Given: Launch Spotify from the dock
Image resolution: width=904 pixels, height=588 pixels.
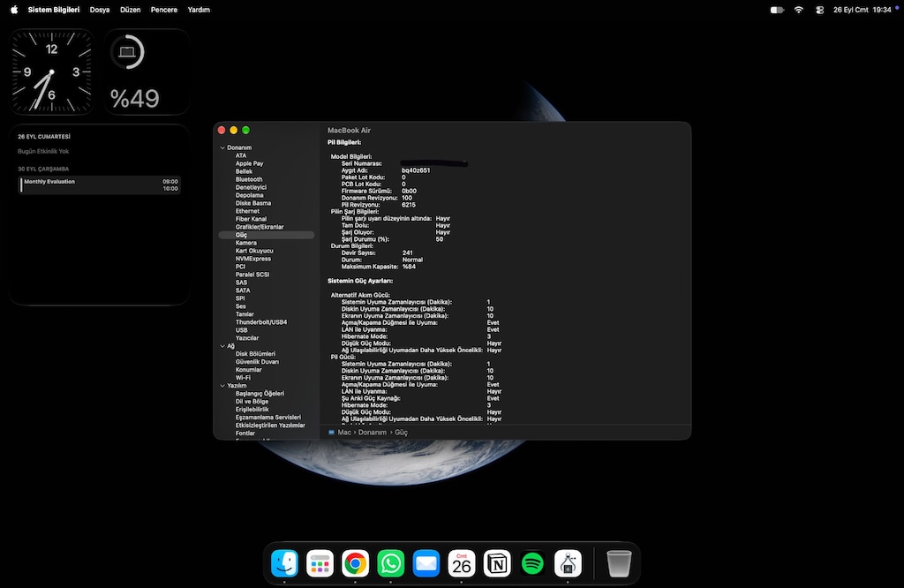Looking at the screenshot, I should [x=532, y=563].
